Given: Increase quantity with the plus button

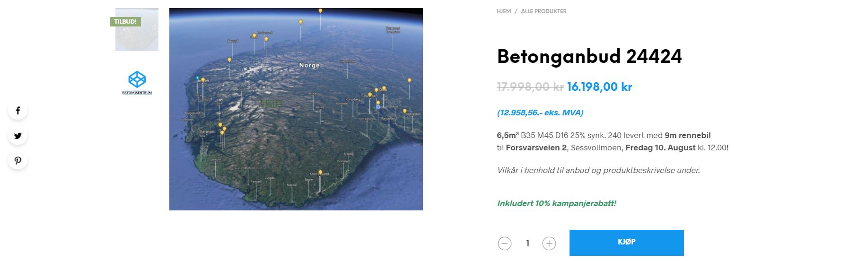Looking at the screenshot, I should pos(549,244).
